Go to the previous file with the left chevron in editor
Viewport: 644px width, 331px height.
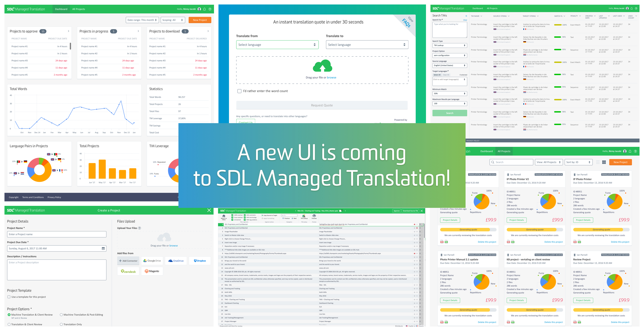pyautogui.click(x=295, y=211)
